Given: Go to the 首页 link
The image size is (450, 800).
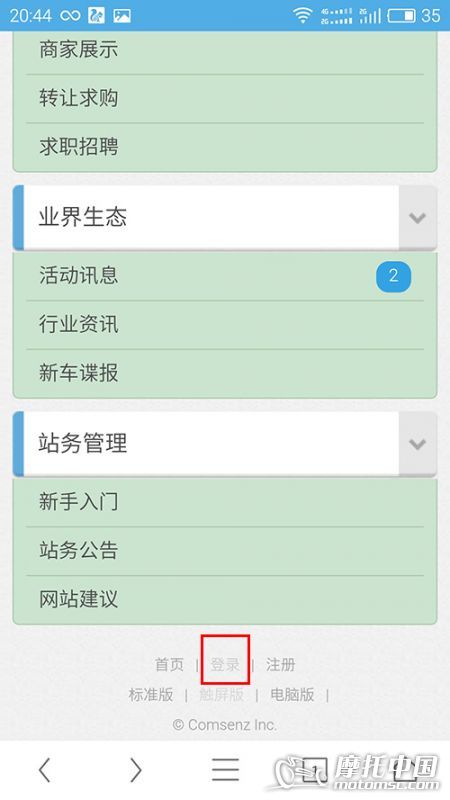Looking at the screenshot, I should [169, 664].
